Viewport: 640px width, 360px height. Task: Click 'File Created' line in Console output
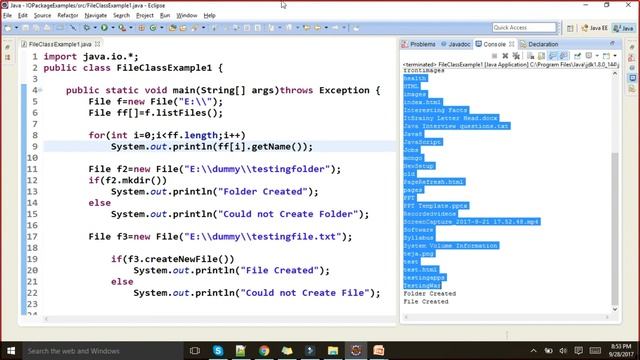pyautogui.click(x=426, y=302)
